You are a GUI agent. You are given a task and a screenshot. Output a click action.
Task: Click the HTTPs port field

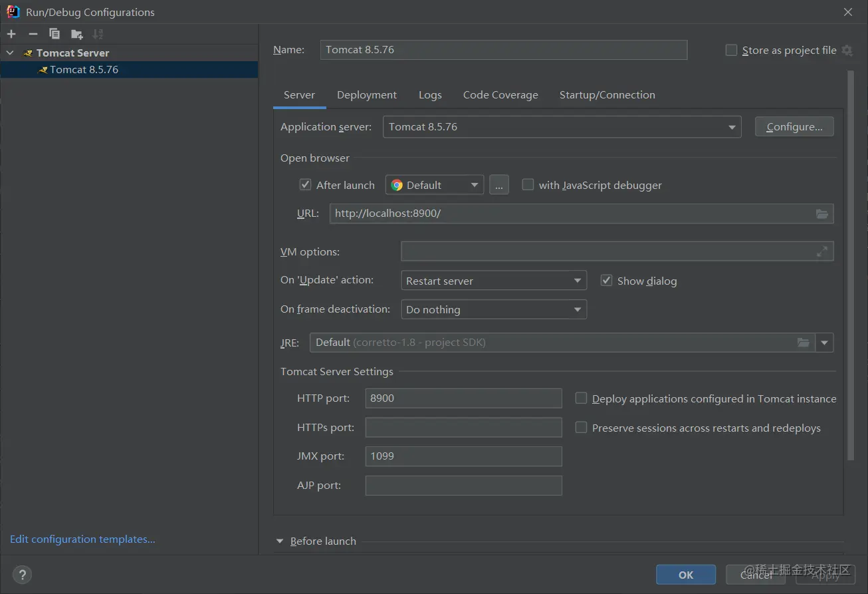464,428
